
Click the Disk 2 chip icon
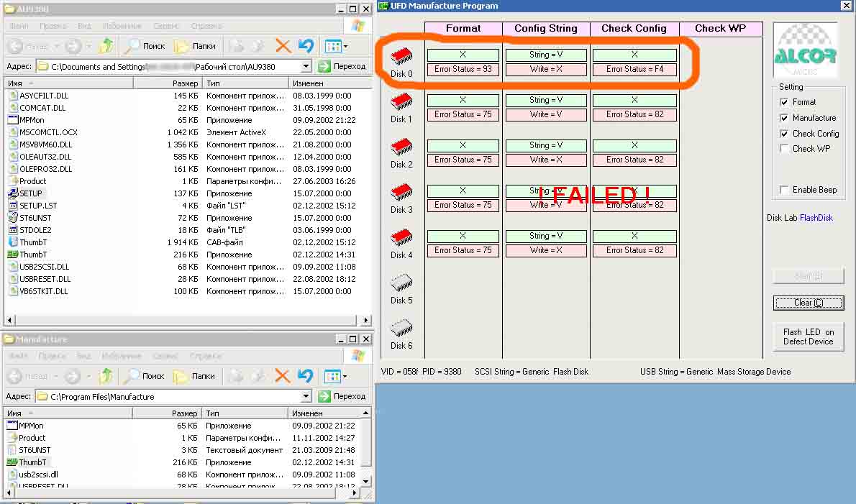(402, 147)
